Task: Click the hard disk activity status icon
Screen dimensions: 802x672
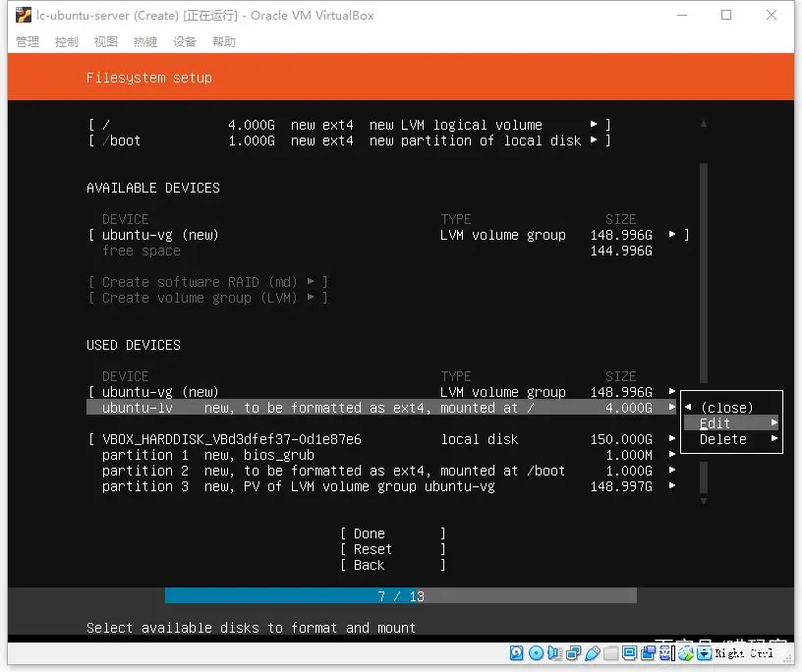Action: [516, 653]
